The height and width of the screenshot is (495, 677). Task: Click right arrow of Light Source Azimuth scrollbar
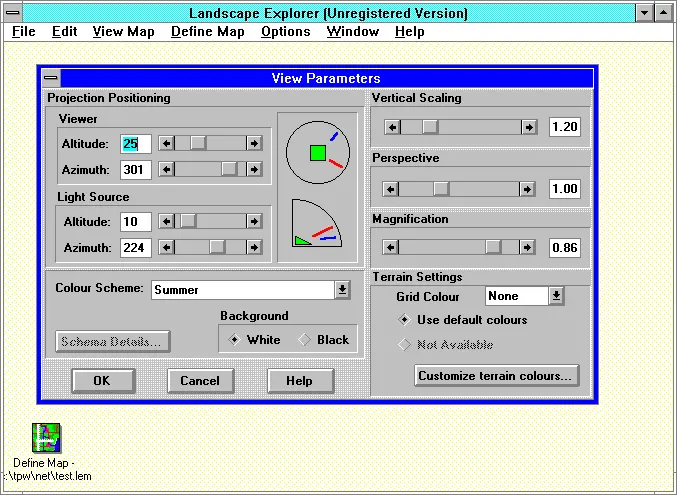point(255,247)
